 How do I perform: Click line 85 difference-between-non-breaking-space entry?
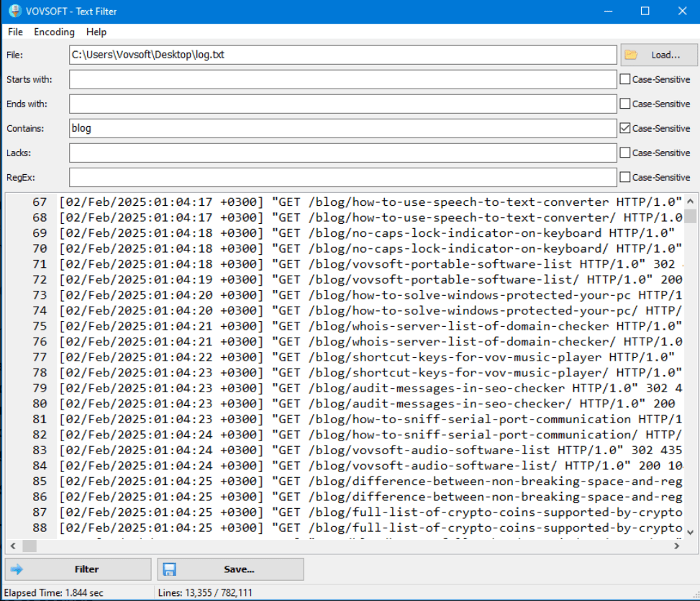[x=371, y=482]
